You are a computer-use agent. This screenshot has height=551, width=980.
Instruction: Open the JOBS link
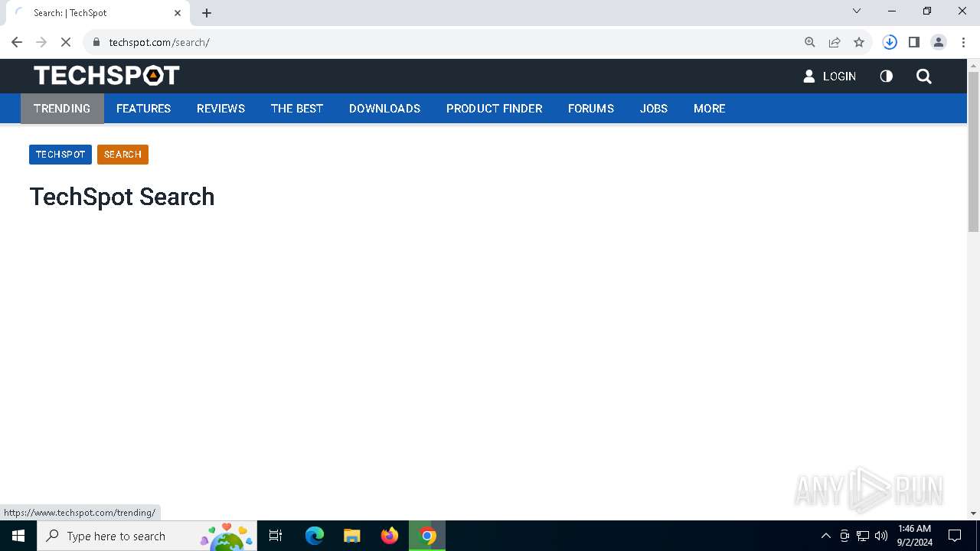(654, 109)
